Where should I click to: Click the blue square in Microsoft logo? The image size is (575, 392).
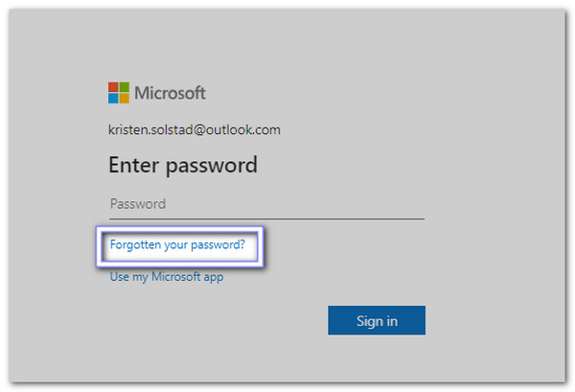pyautogui.click(x=113, y=98)
